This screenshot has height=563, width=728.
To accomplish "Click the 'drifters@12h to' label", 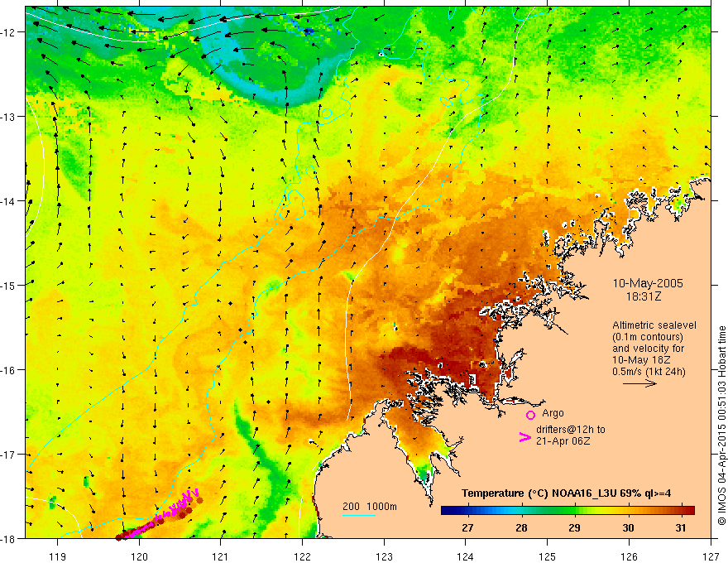I will point(571,430).
